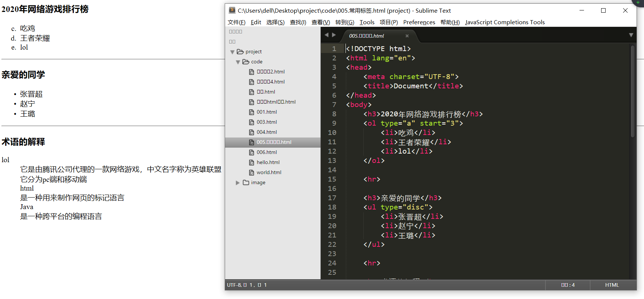The width and height of the screenshot is (644, 299).
Task: Open the 帮助(H) menu
Action: coord(450,22)
